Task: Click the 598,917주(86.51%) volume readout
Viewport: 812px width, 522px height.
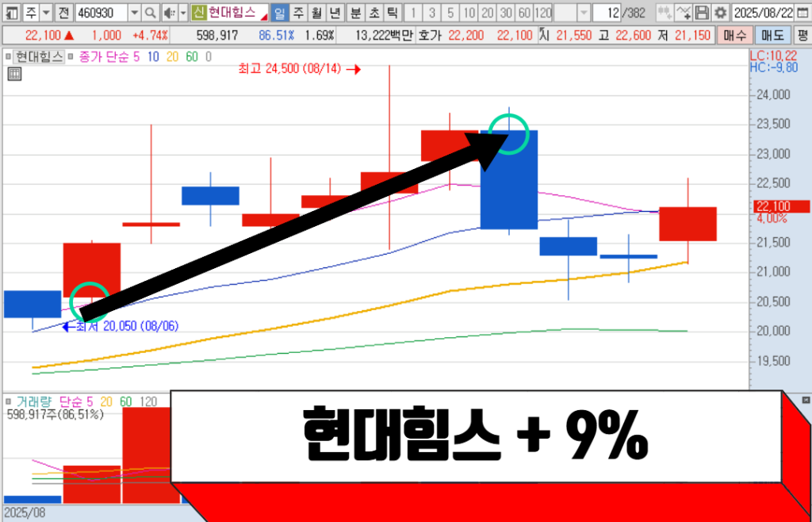Action: pos(55,414)
